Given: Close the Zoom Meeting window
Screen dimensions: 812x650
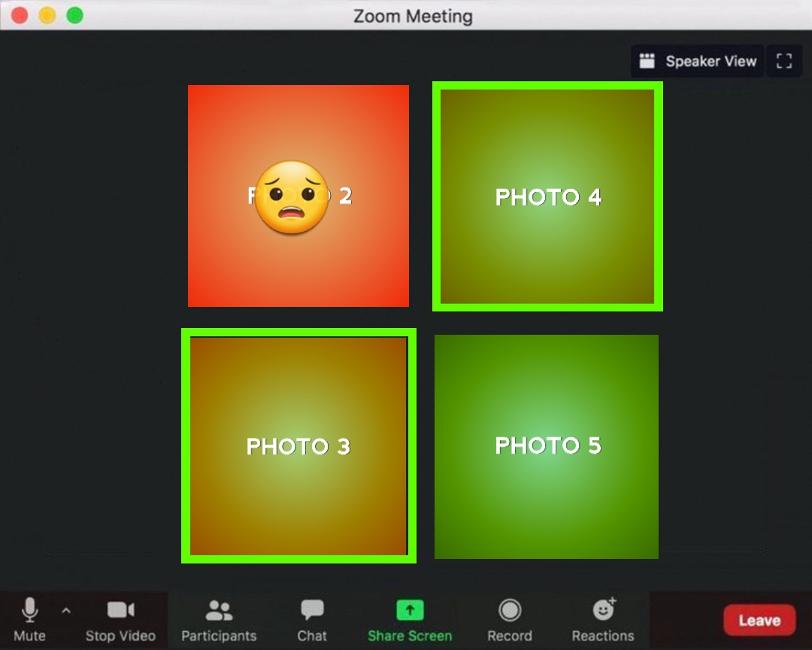Looking at the screenshot, I should pyautogui.click(x=20, y=15).
